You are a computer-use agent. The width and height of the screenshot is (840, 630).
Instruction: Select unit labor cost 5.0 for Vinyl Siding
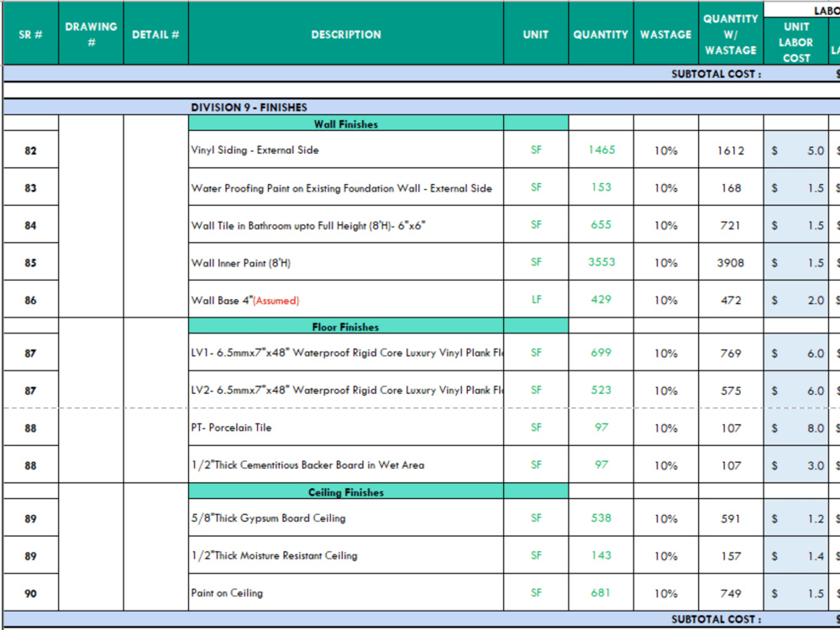(796, 150)
